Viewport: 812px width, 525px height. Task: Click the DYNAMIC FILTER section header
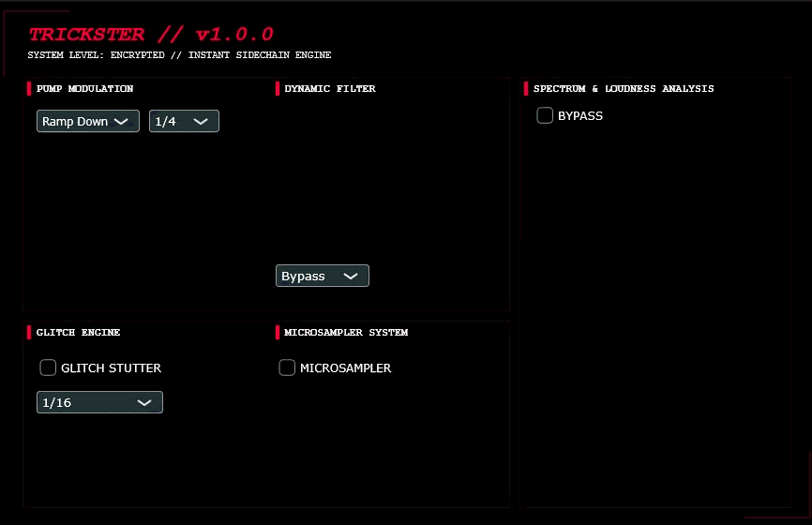coord(330,88)
